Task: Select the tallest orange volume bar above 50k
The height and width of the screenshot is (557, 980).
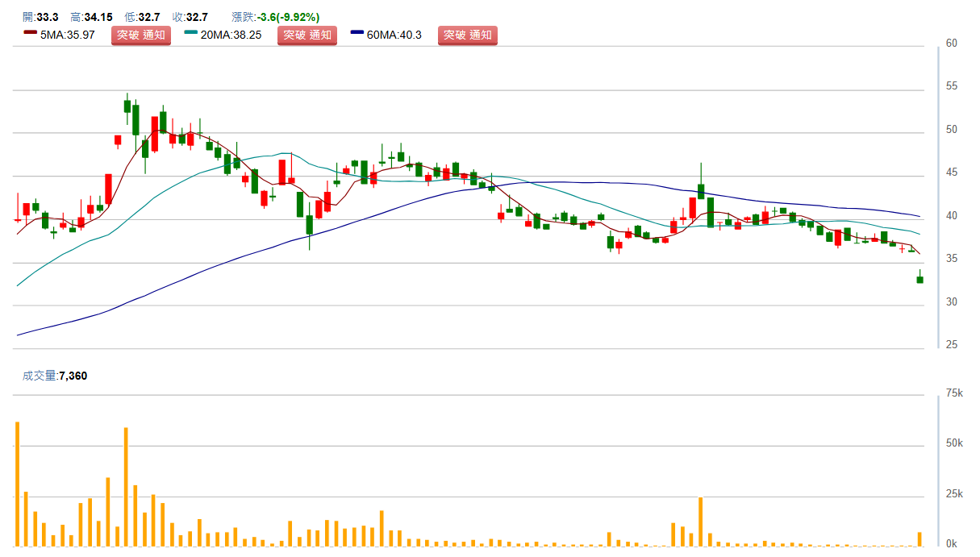Action: (17, 484)
